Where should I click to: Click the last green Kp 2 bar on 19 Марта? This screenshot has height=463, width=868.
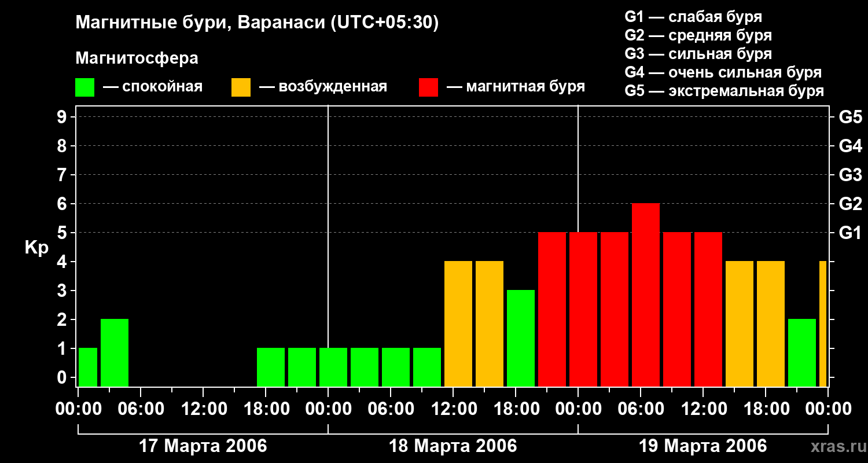802,353
